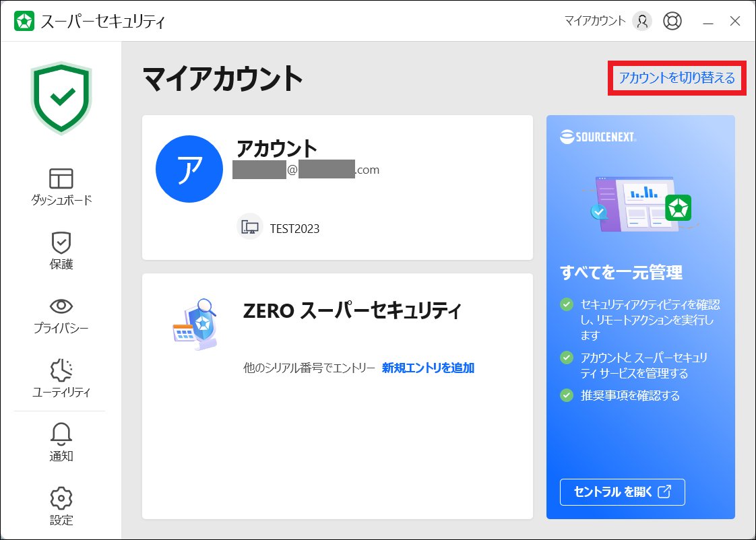Open the Utilities (ユーティリティ) section
Screen dimensions: 756x540
[x=61, y=378]
